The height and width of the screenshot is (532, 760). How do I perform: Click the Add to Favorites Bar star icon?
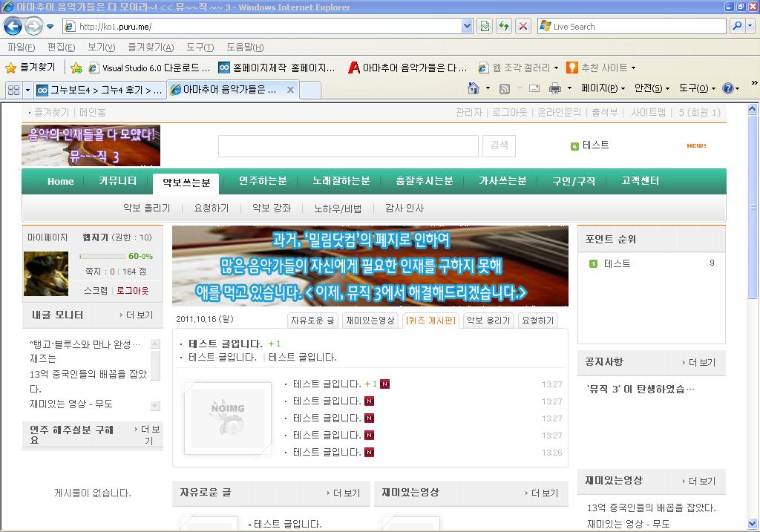76,68
